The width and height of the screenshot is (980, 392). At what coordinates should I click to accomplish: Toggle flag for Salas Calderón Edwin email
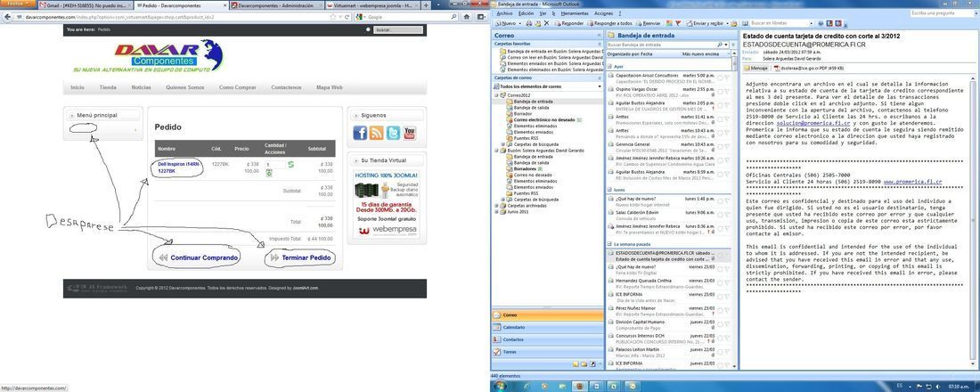click(727, 214)
